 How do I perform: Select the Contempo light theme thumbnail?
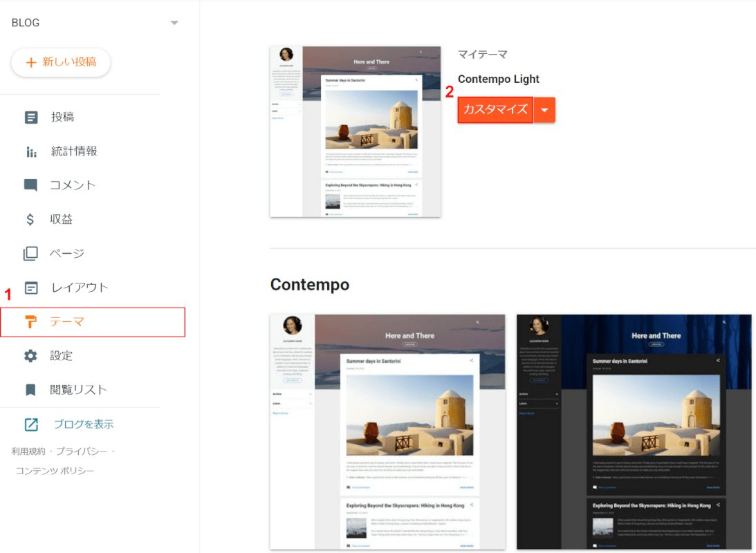(387, 431)
